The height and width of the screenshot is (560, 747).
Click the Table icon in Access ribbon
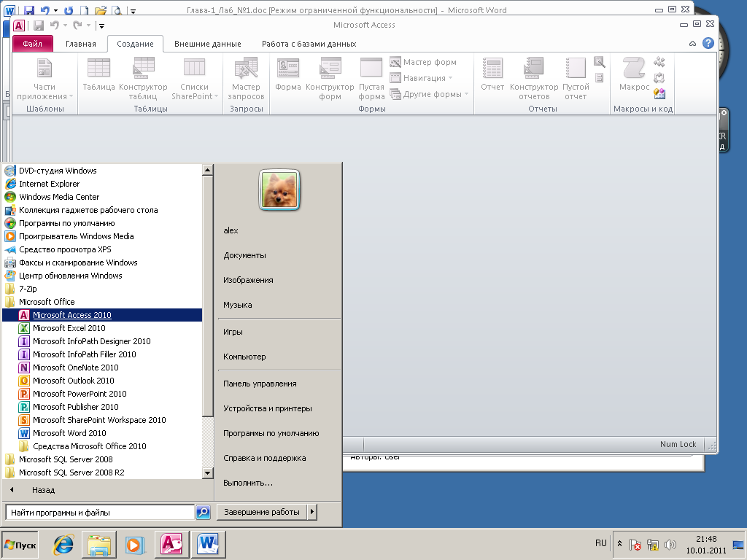pos(98,74)
